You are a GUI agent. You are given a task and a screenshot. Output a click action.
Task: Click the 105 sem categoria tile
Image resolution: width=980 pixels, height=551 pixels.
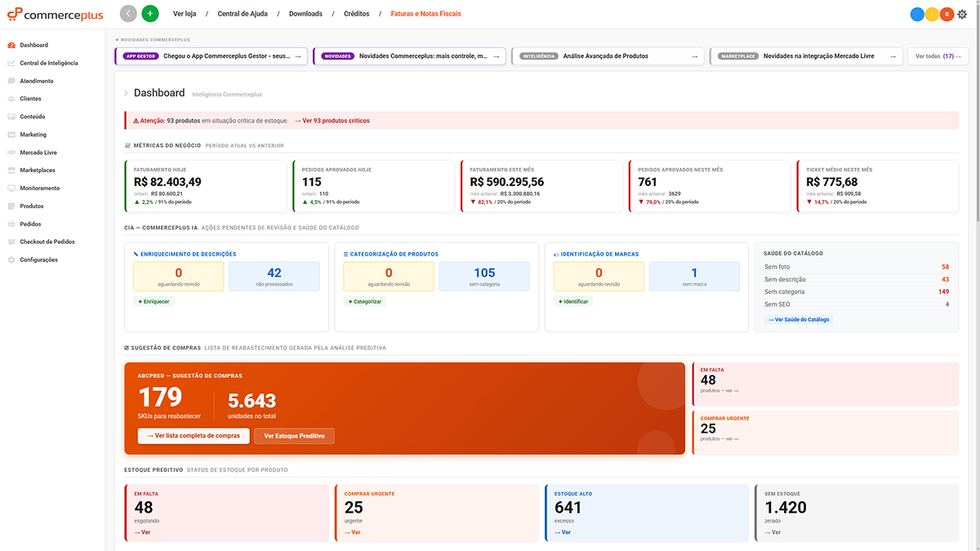[x=484, y=277]
